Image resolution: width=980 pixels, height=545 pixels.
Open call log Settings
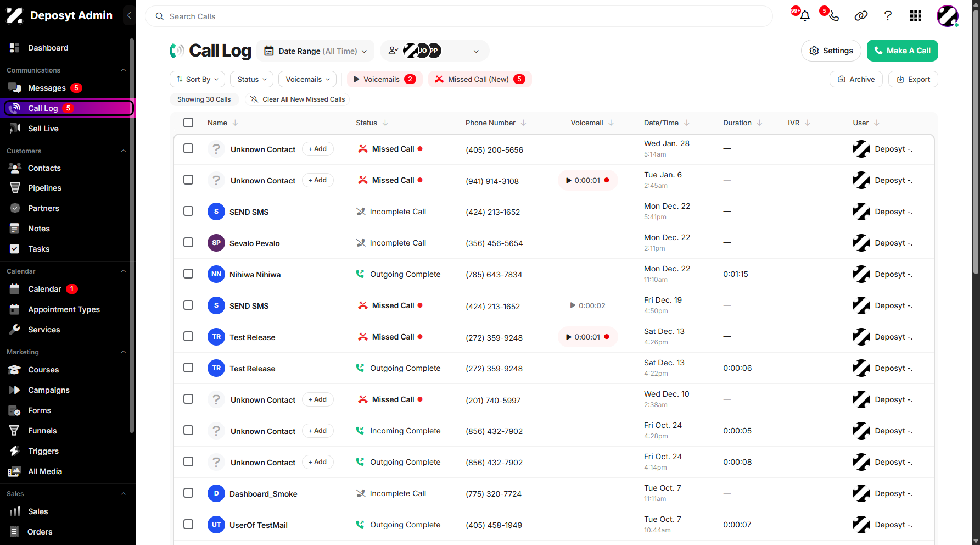[831, 51]
